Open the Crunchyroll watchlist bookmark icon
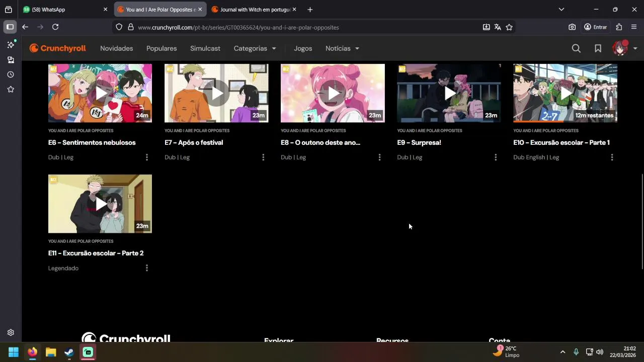The image size is (644, 362). click(598, 48)
